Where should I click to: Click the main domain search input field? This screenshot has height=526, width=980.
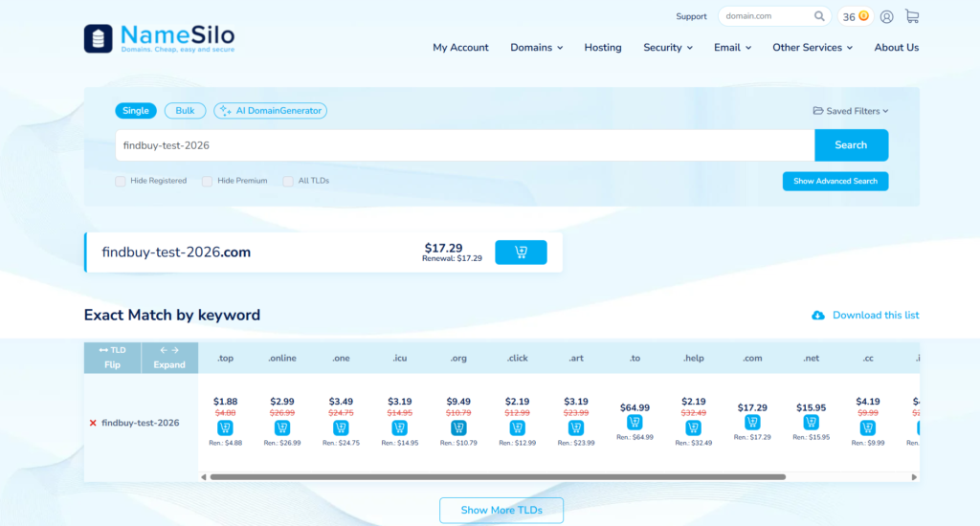click(465, 145)
